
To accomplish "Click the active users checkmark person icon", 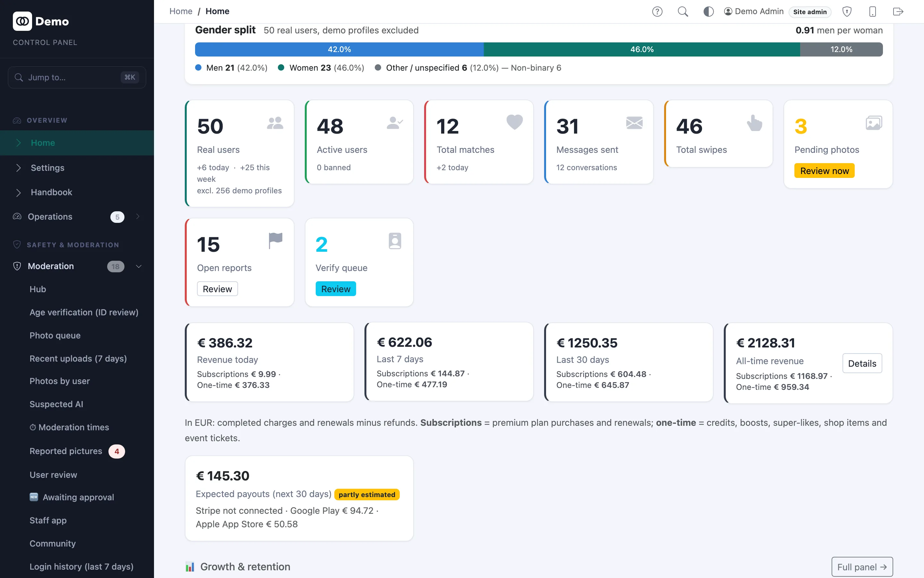I will point(395,123).
